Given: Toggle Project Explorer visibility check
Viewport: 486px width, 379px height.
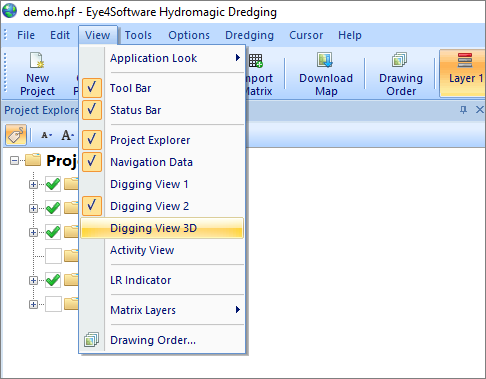Looking at the screenshot, I should (x=92, y=140).
